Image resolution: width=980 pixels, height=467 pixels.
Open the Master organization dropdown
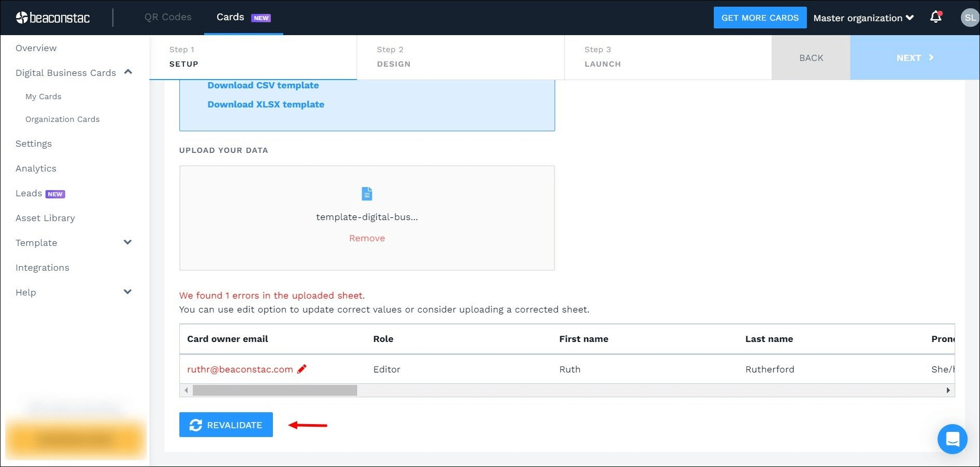(x=863, y=18)
